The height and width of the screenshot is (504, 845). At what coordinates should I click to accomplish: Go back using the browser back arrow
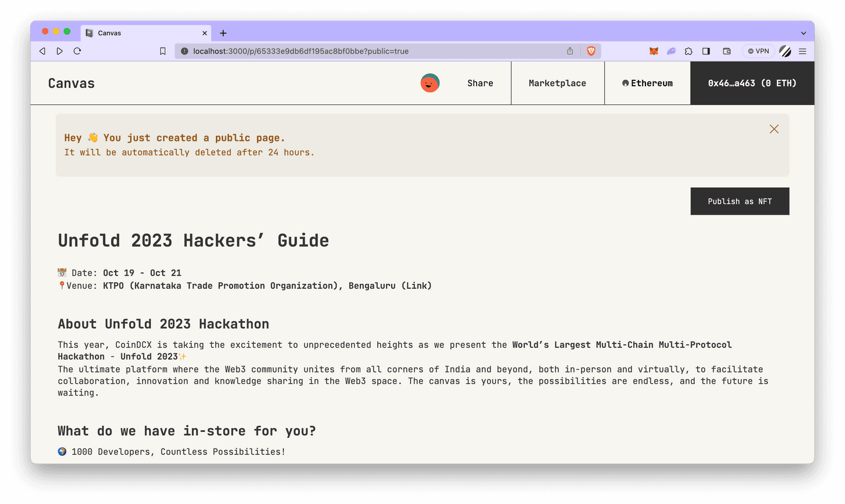point(42,51)
